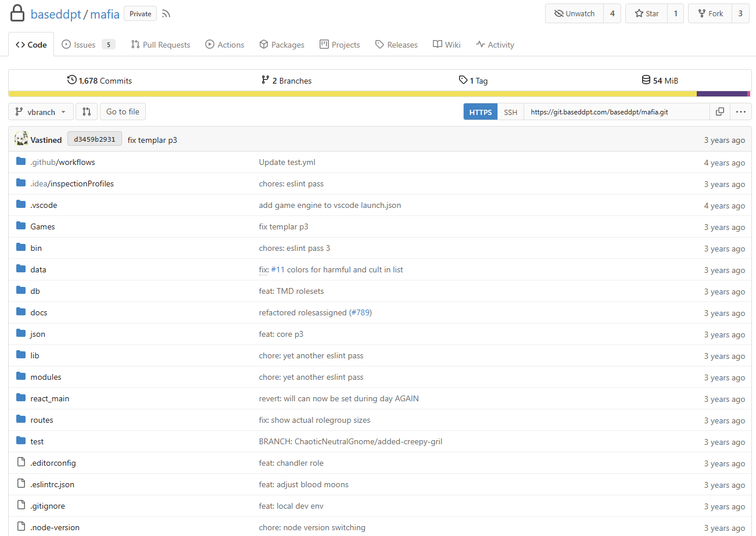Click the json folder icon
756x536 pixels.
pos(22,334)
